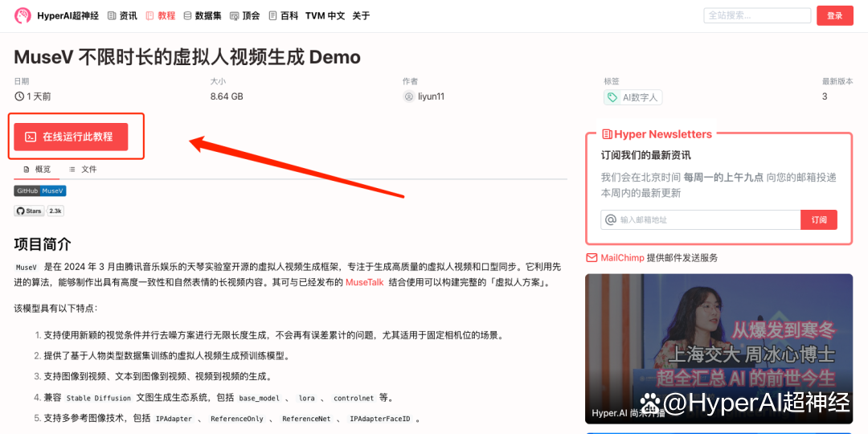Screen dimensions: 868x434
Task: Click the page title MuseV 不限时长的虚拟人视频生成 Demo
Action: click(187, 57)
